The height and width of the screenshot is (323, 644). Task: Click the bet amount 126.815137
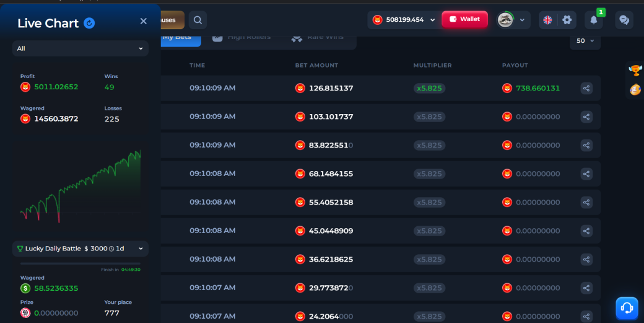coord(331,88)
